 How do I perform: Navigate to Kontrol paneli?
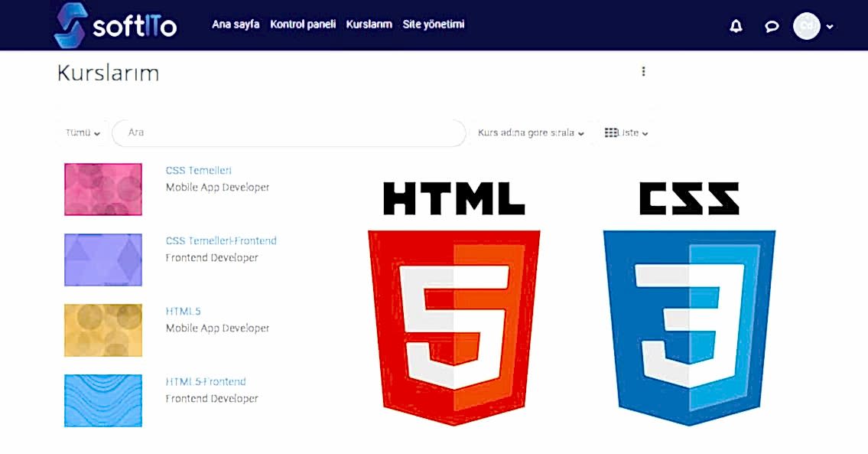pyautogui.click(x=302, y=24)
